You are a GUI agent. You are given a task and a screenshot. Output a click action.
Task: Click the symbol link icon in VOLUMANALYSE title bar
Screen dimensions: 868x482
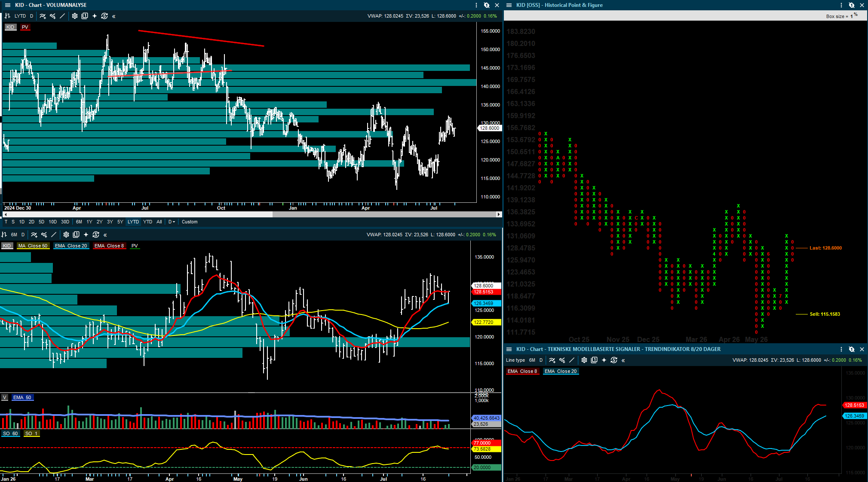487,5
